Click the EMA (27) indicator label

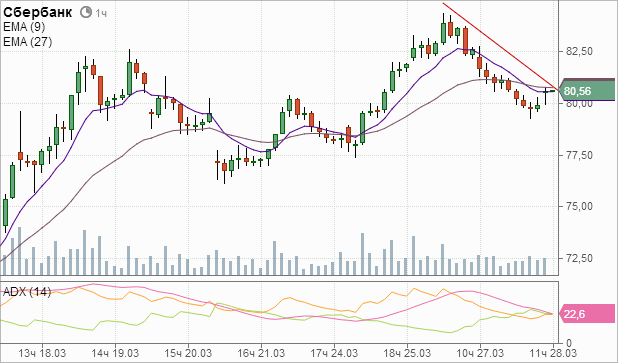click(28, 41)
